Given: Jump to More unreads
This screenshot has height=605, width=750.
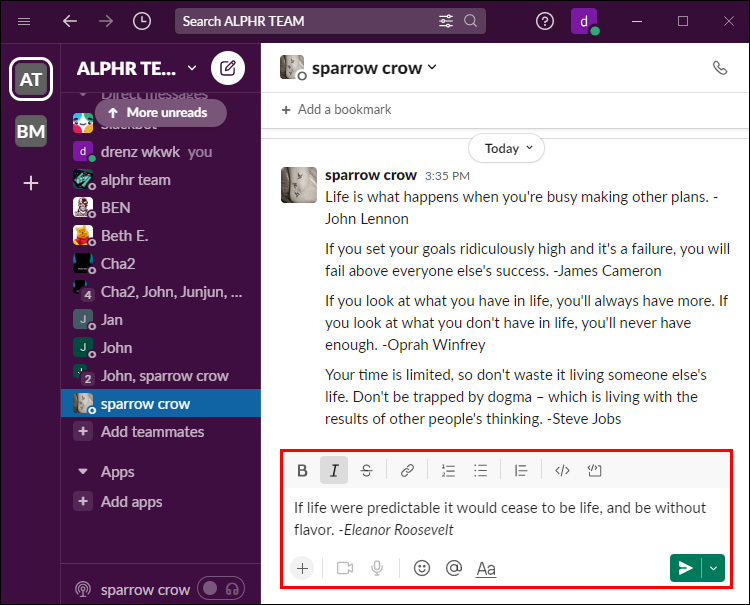Looking at the screenshot, I should (x=161, y=113).
